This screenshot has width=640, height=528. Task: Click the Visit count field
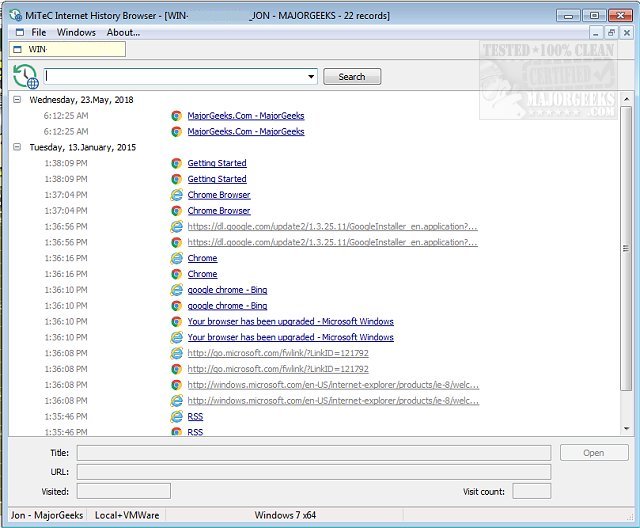pyautogui.click(x=531, y=491)
